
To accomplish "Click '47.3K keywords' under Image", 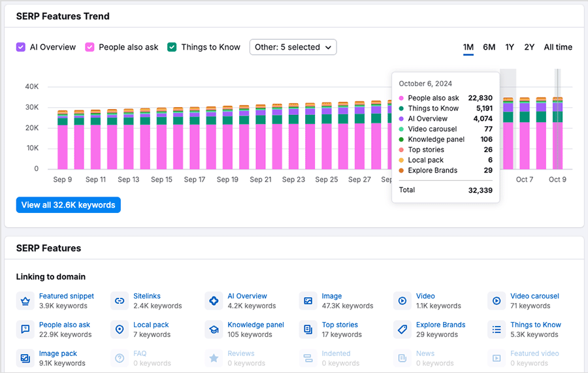I will click(x=348, y=306).
